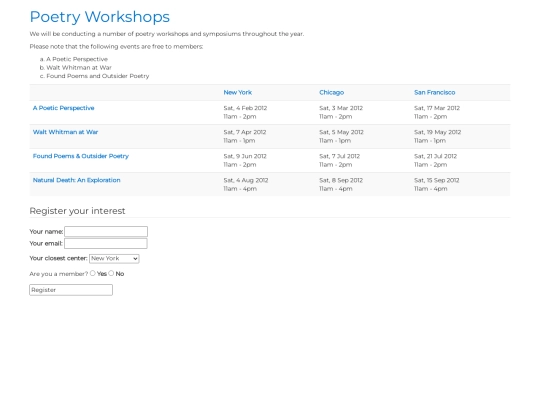
Task: Open the Walt Whitman at War link
Action: [65, 132]
